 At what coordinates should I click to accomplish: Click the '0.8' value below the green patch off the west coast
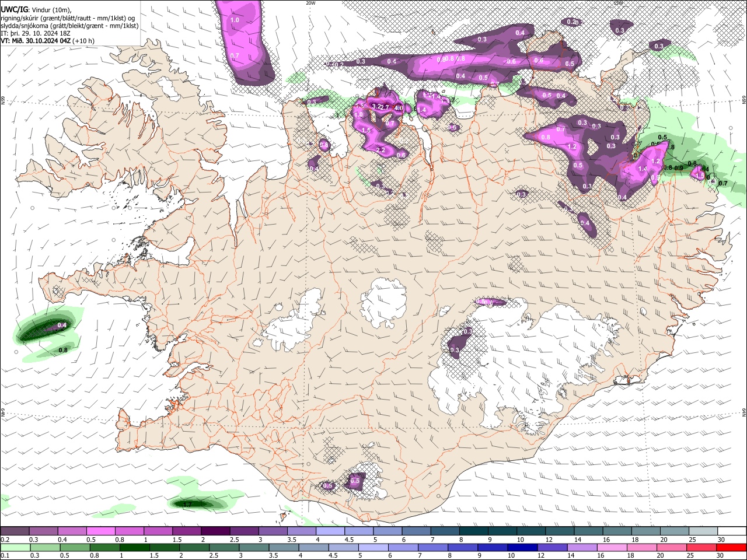tap(63, 350)
